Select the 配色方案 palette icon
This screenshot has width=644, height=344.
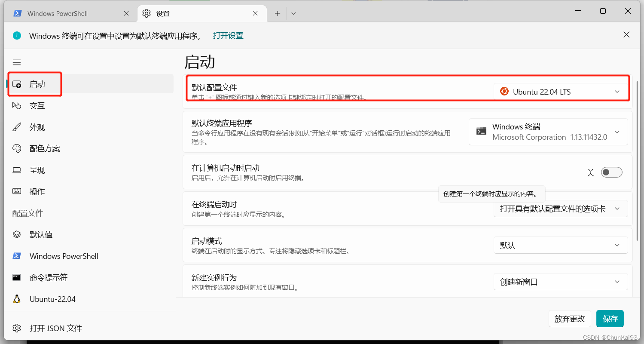(17, 148)
